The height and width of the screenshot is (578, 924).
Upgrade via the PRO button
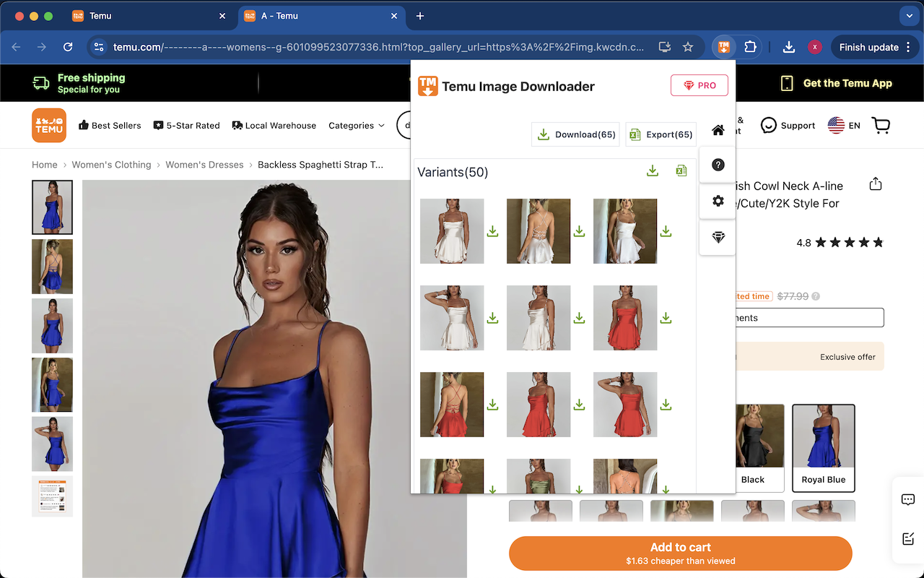tap(699, 85)
